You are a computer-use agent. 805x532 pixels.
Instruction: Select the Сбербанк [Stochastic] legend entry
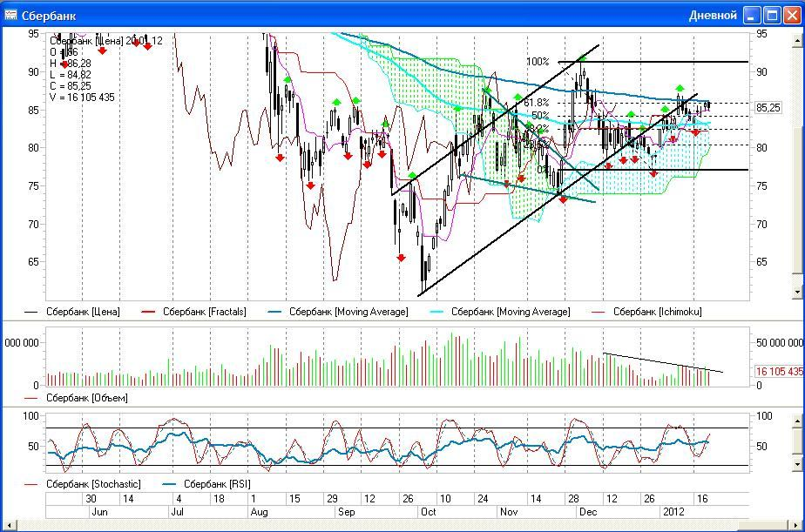82,484
